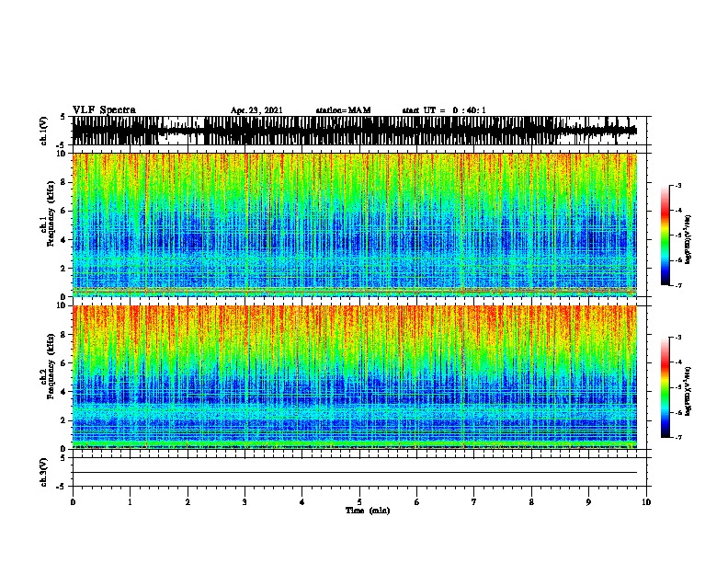Click time axis tick label "3"
Screen dimensions: 728x563
[245, 502]
